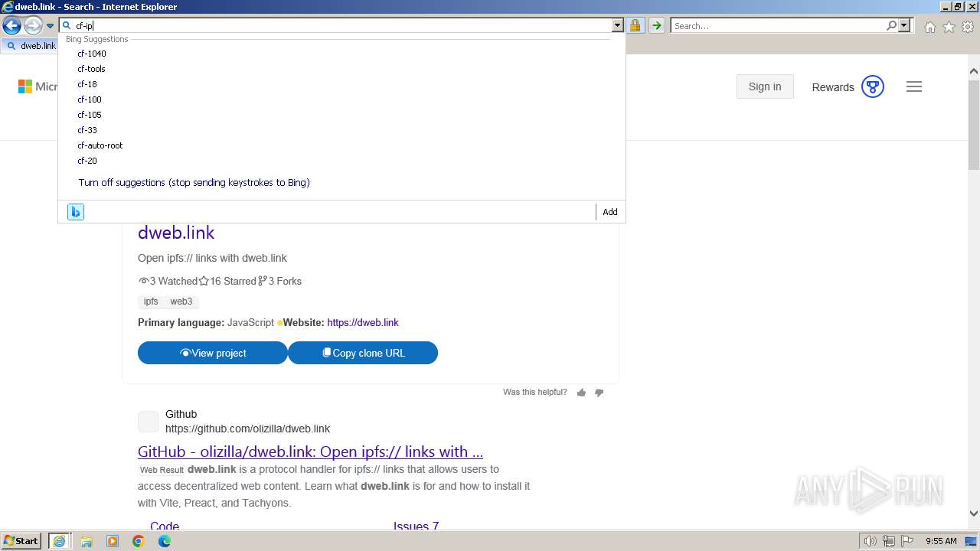980x551 pixels.
Task: Click the 3 Forks text
Action: pos(285,281)
